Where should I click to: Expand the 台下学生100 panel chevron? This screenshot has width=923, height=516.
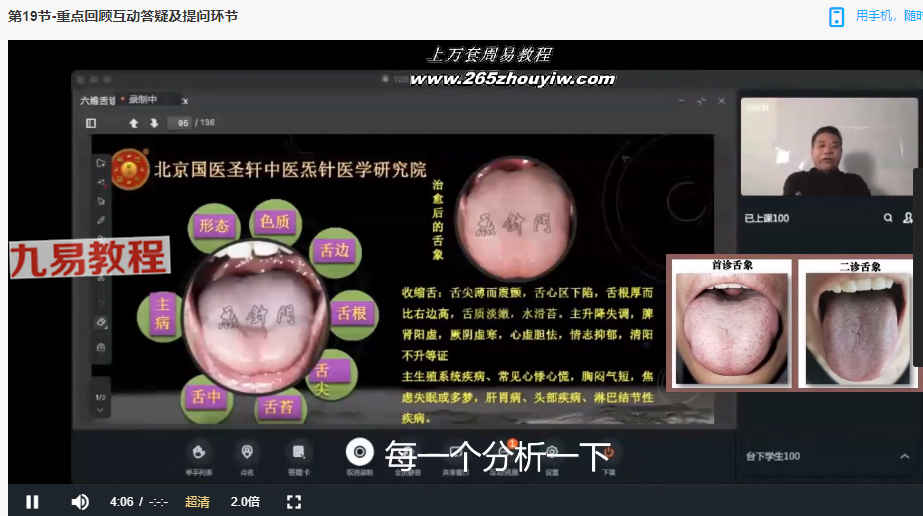(x=904, y=457)
